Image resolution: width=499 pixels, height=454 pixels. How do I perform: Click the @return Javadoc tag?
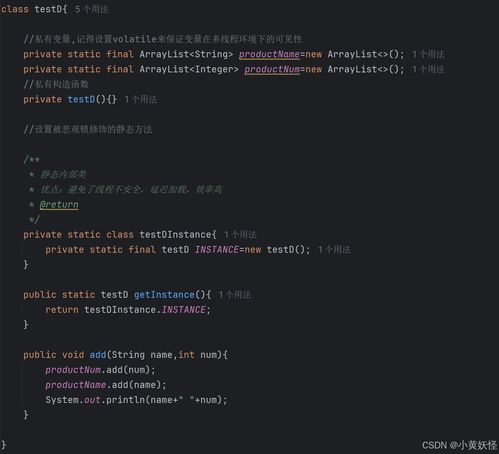point(59,205)
